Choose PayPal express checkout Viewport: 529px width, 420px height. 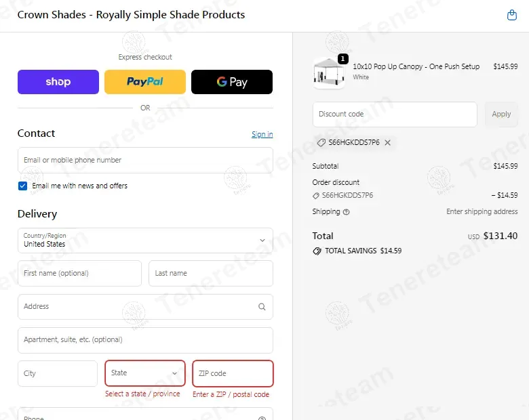[x=145, y=82]
